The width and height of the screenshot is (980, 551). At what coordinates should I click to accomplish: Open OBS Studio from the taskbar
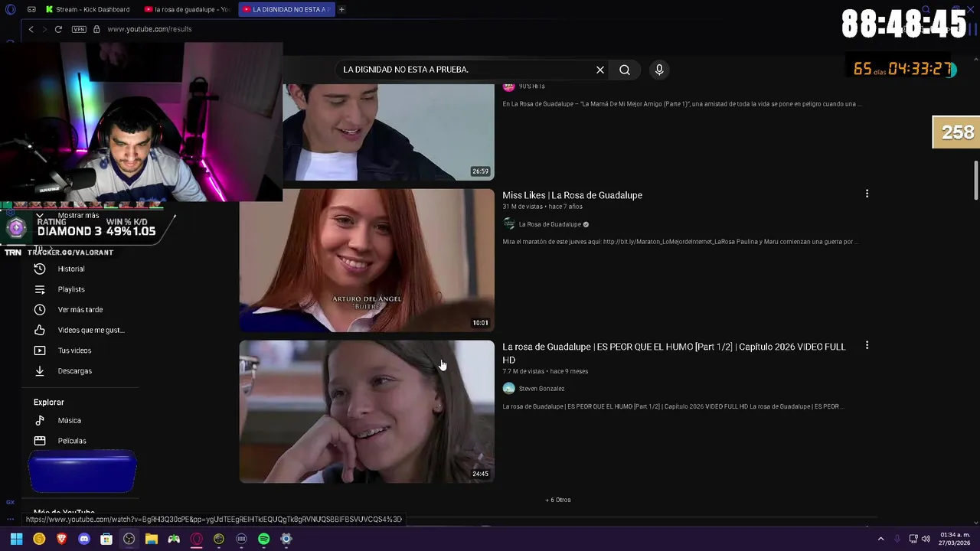(x=129, y=539)
